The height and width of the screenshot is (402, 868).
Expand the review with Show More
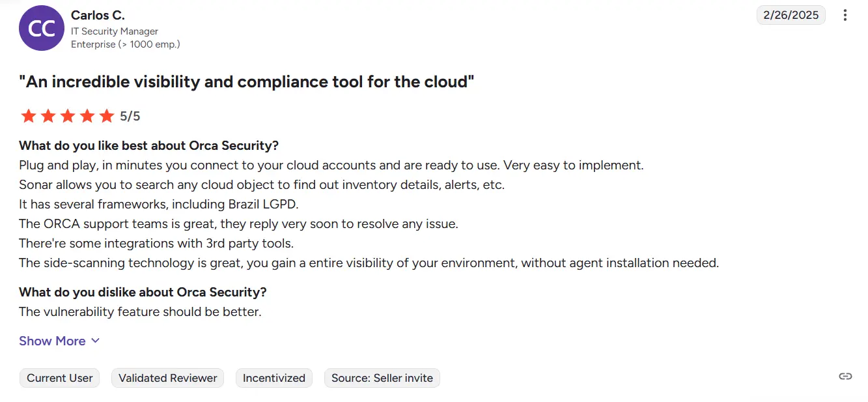(59, 341)
